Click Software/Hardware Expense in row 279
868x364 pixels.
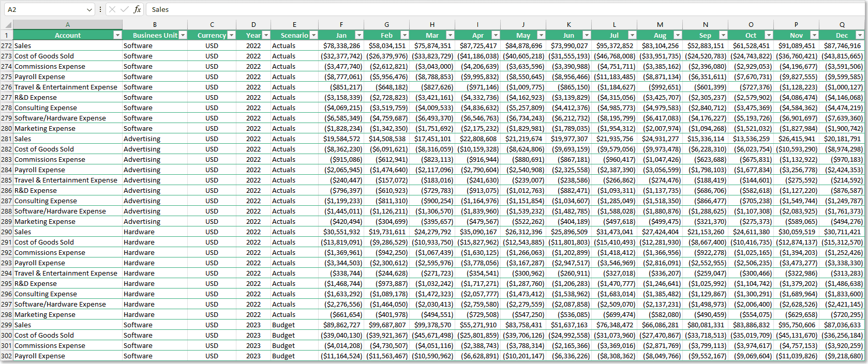tap(68, 118)
